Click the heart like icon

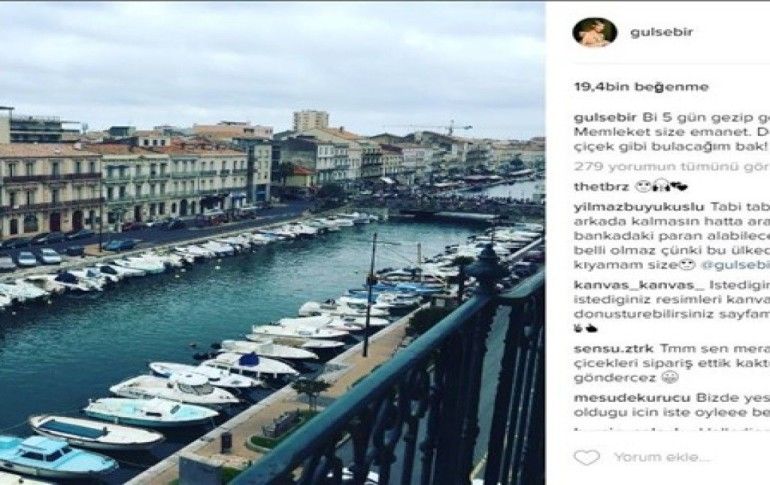[587, 457]
